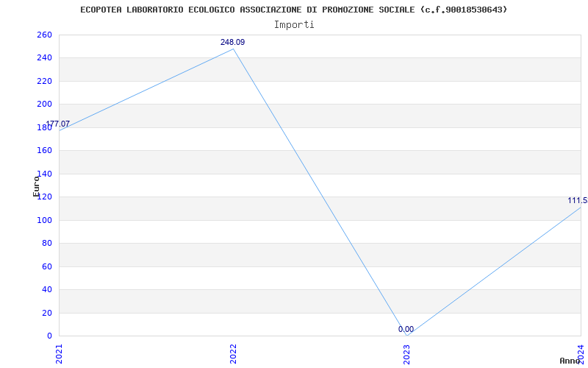This screenshot has width=588, height=368.
Task: Click y-axis tick label 80
Action: coord(47,244)
